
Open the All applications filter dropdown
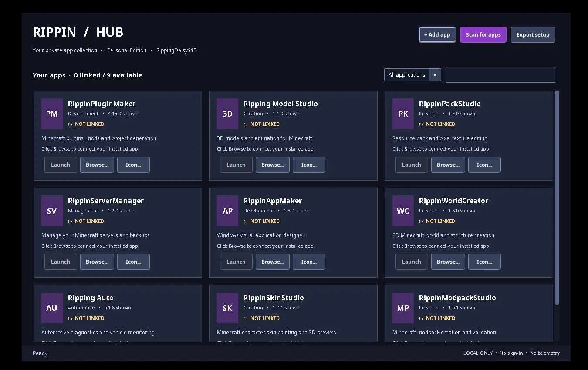click(x=412, y=75)
